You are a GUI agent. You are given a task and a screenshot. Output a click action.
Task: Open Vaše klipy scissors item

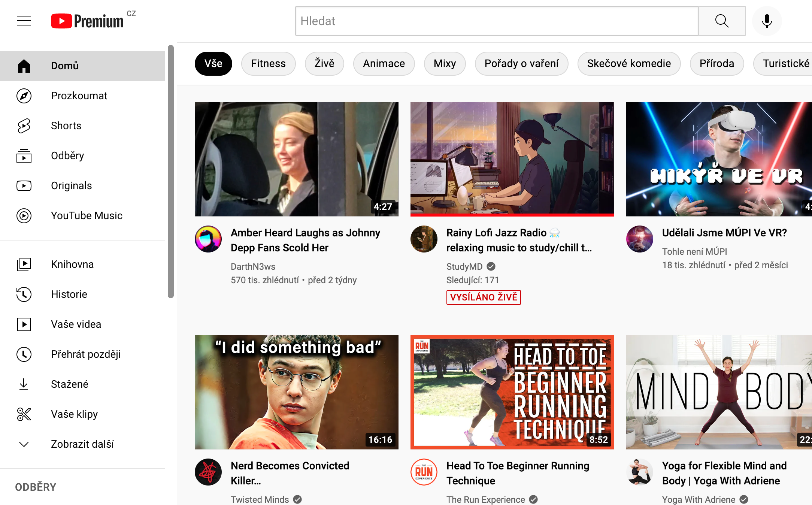coord(74,414)
